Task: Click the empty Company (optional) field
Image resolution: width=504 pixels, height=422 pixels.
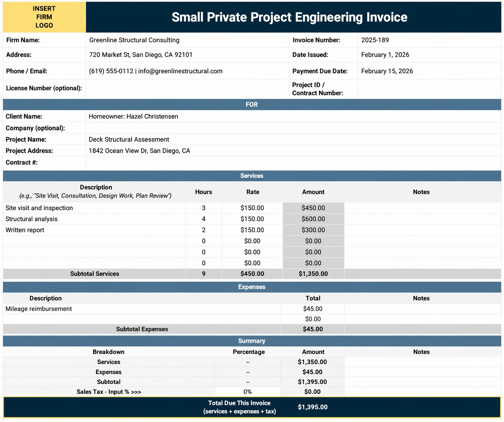Action: pos(293,128)
